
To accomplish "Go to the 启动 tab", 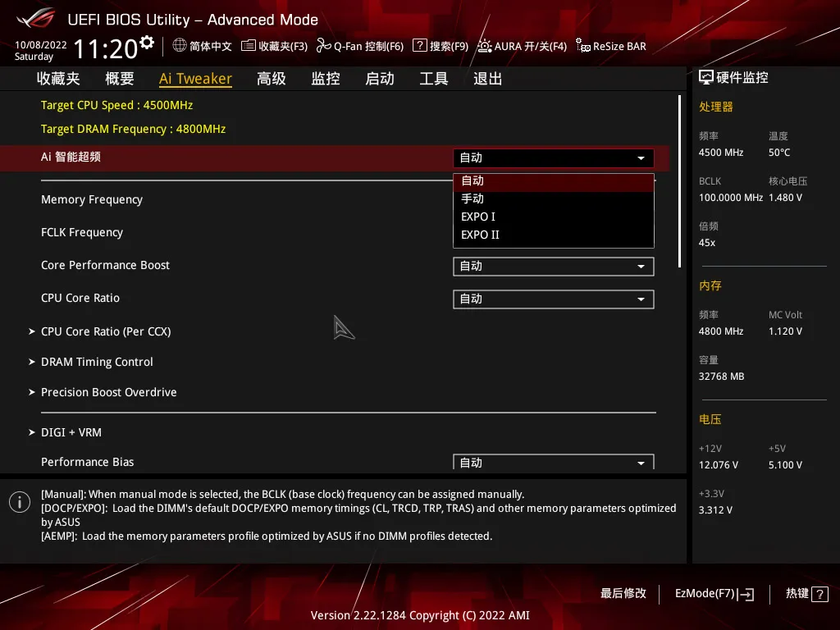I will tap(379, 79).
